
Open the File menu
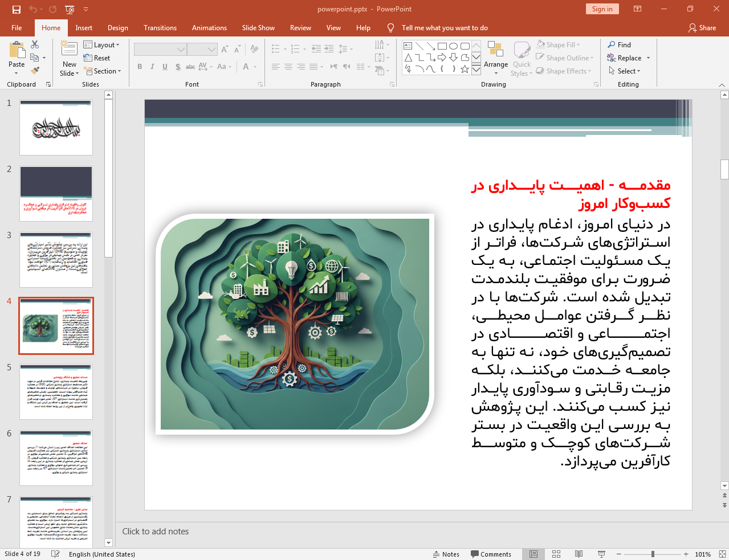(17, 28)
